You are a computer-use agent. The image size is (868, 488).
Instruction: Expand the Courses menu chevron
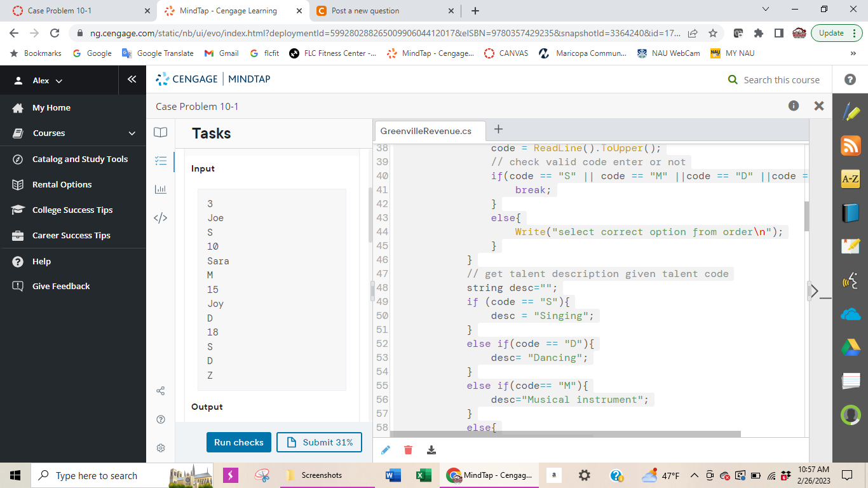132,133
